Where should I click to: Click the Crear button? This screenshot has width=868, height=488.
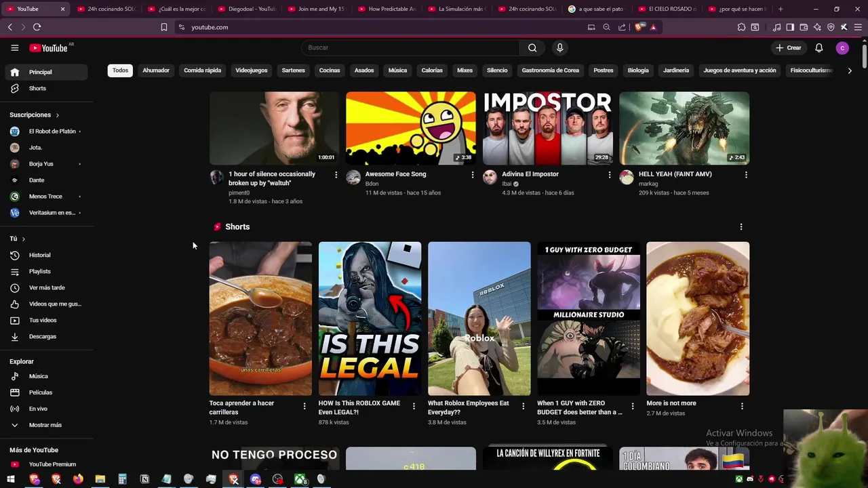click(x=789, y=47)
